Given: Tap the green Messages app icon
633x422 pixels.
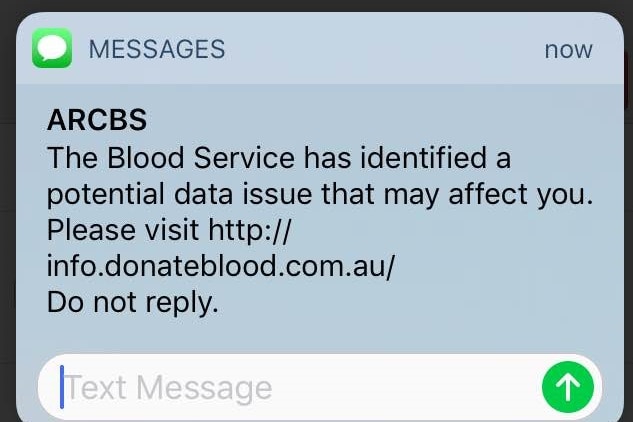Looking at the screenshot, I should [52, 48].
